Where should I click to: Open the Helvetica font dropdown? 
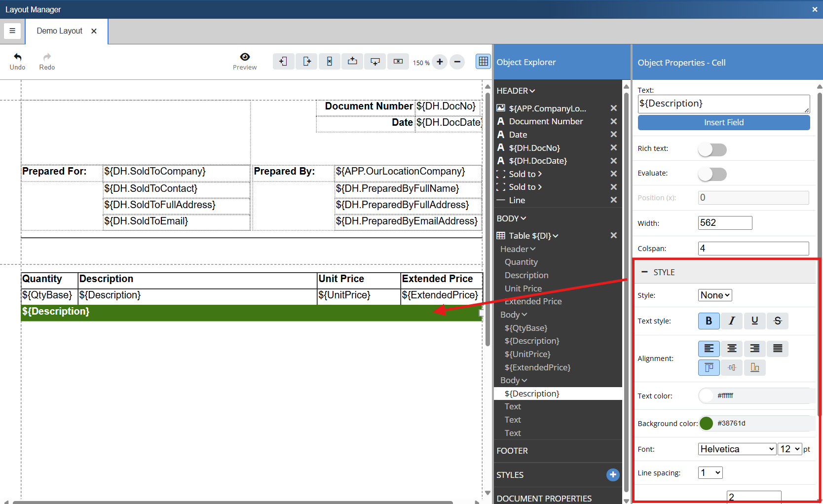point(737,449)
